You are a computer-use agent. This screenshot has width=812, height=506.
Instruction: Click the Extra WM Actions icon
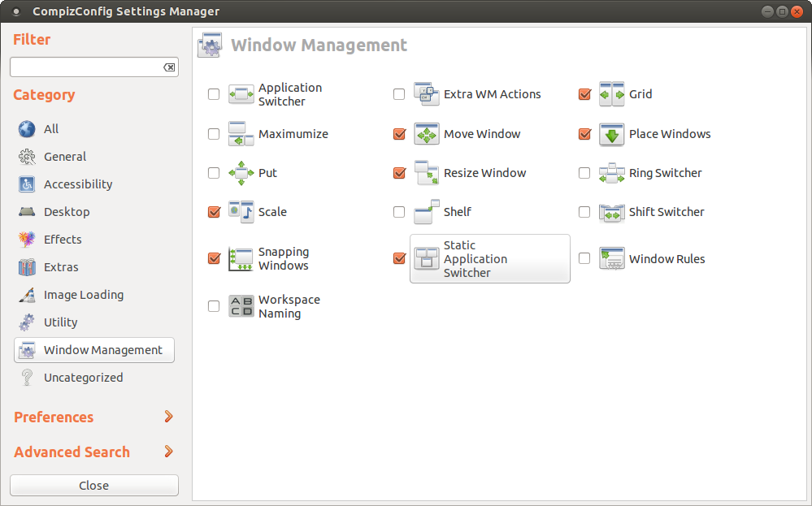427,94
